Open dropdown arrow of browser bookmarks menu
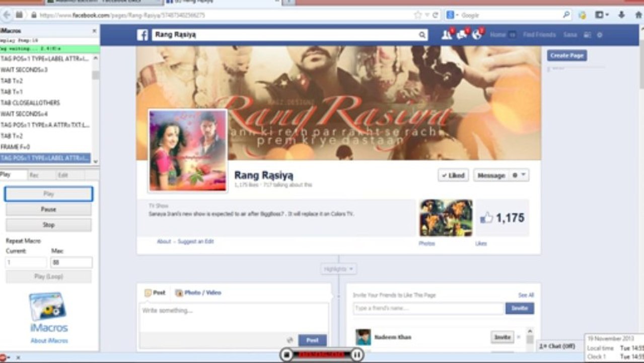This screenshot has height=363, width=644. pos(607,15)
